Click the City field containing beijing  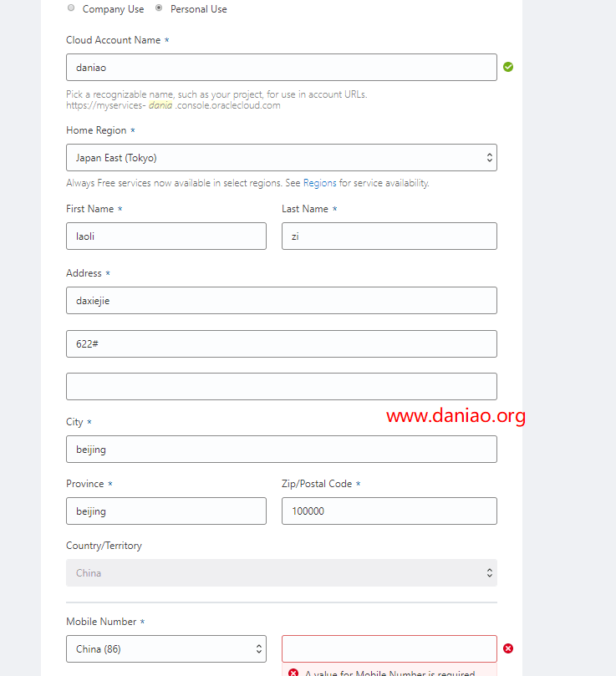pyautogui.click(x=282, y=450)
